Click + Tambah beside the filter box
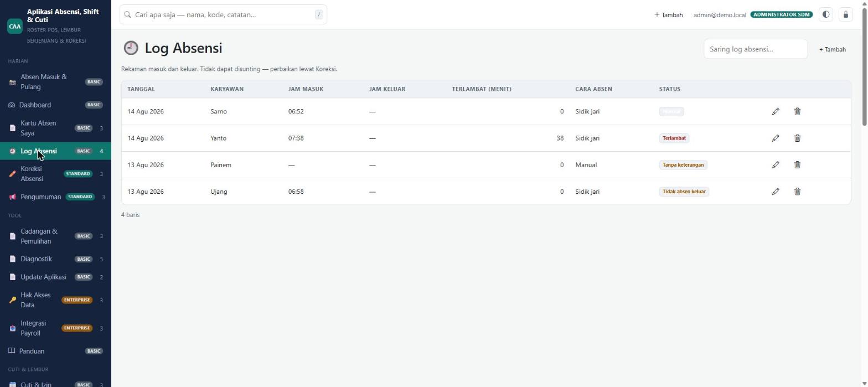This screenshot has height=387, width=868. pos(833,49)
